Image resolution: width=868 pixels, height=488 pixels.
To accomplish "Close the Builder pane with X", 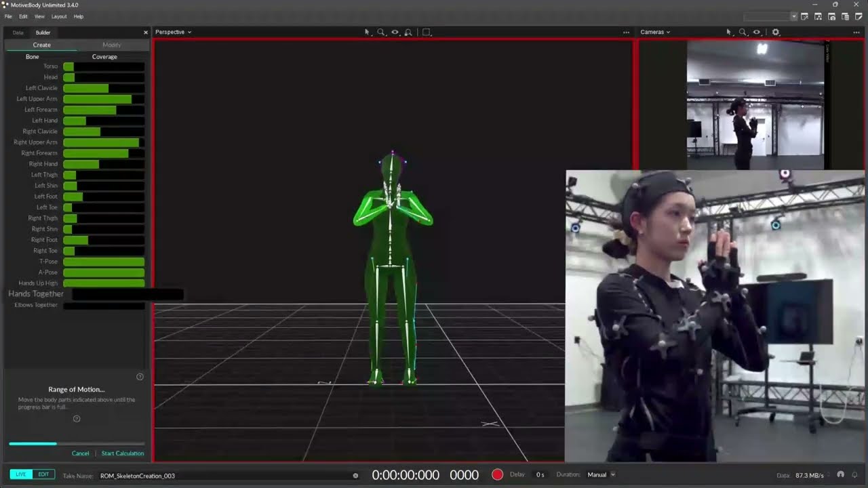I will [145, 33].
